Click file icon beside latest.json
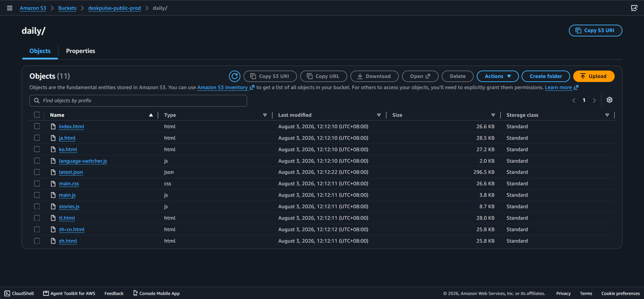 53,172
